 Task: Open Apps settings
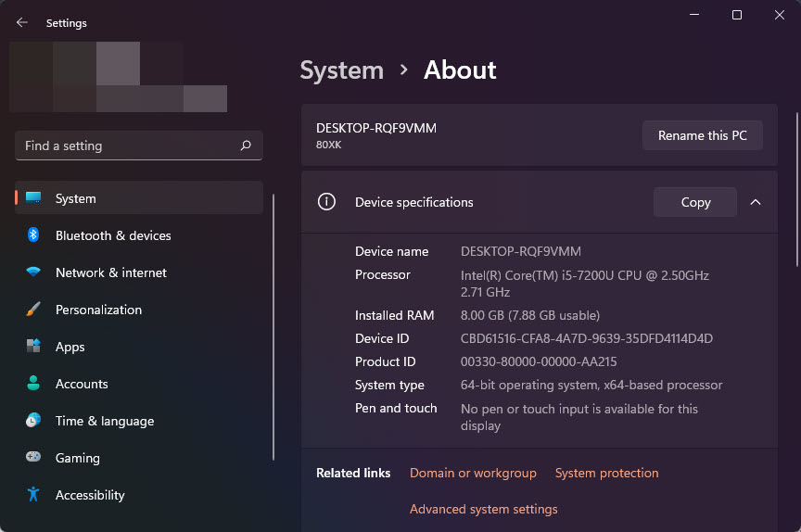139,347
